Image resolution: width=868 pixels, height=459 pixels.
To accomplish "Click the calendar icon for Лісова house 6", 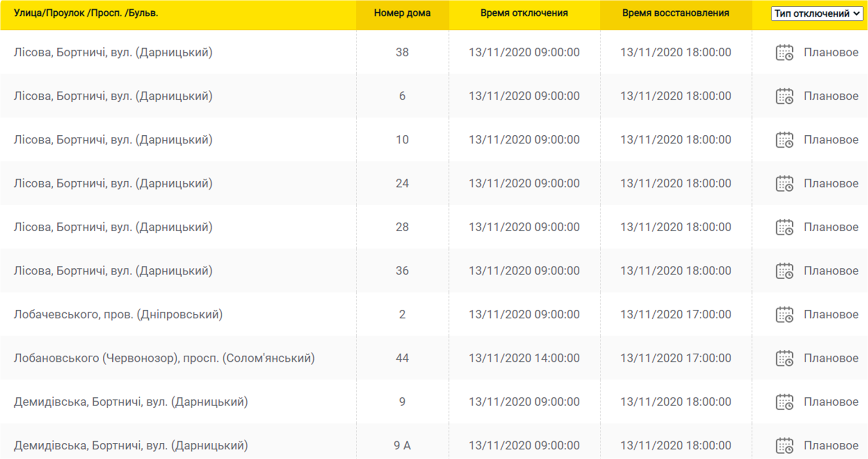I will coord(784,96).
